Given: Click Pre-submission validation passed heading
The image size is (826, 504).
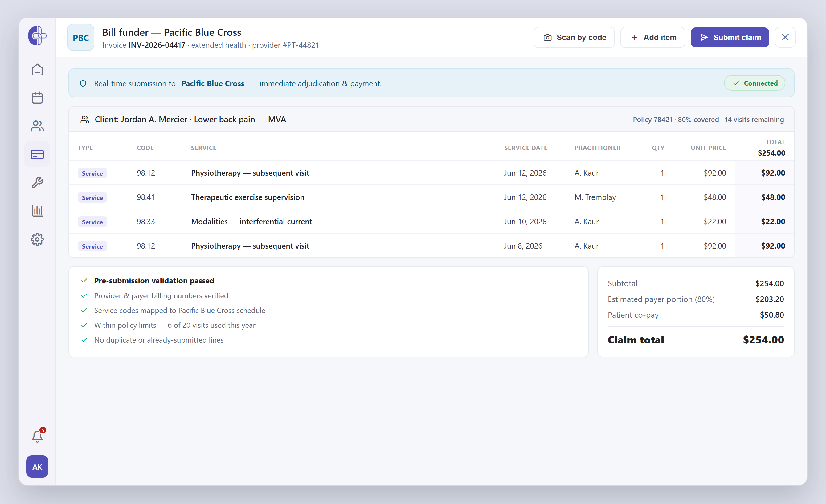Looking at the screenshot, I should pos(154,281).
